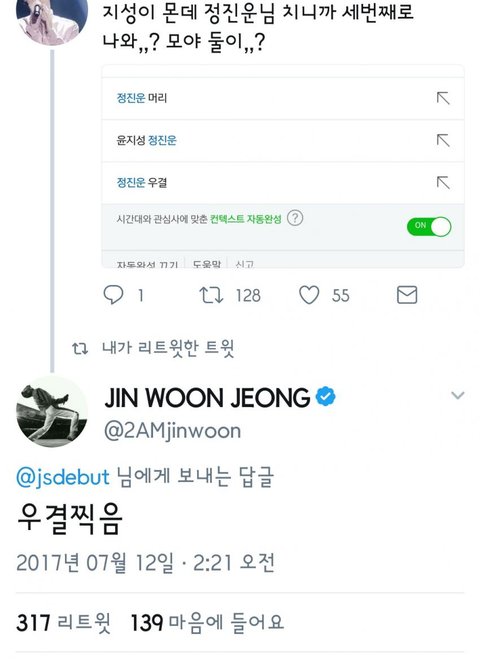Click the retweet icon beside 128

211,295
